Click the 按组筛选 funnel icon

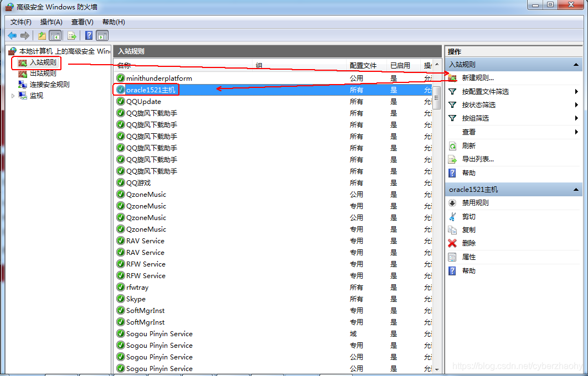tap(452, 118)
